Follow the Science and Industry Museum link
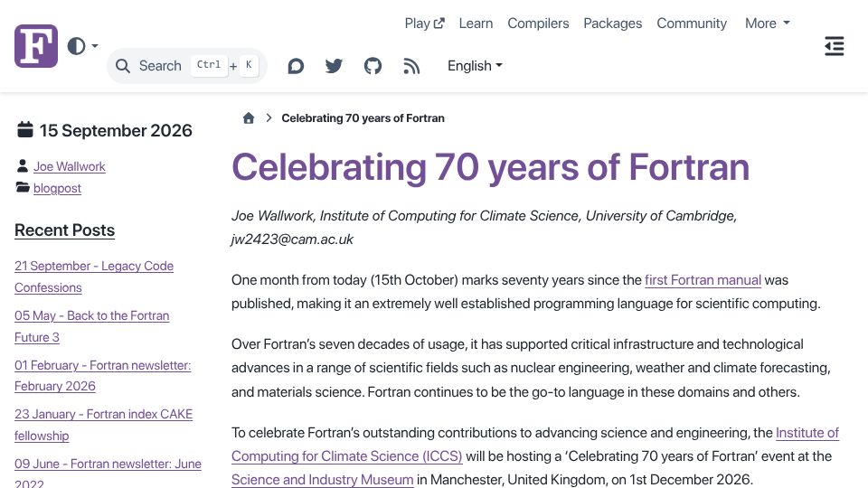 (x=322, y=479)
